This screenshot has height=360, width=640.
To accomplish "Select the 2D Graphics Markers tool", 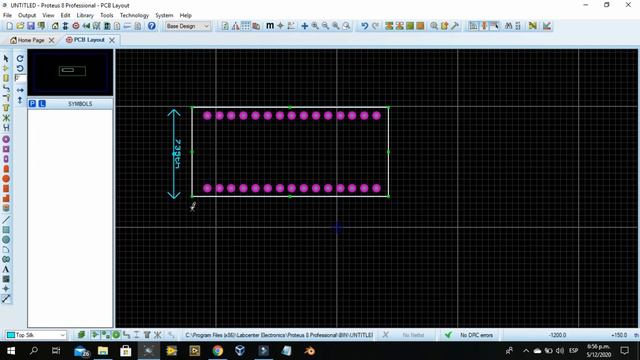I will click(x=6, y=289).
